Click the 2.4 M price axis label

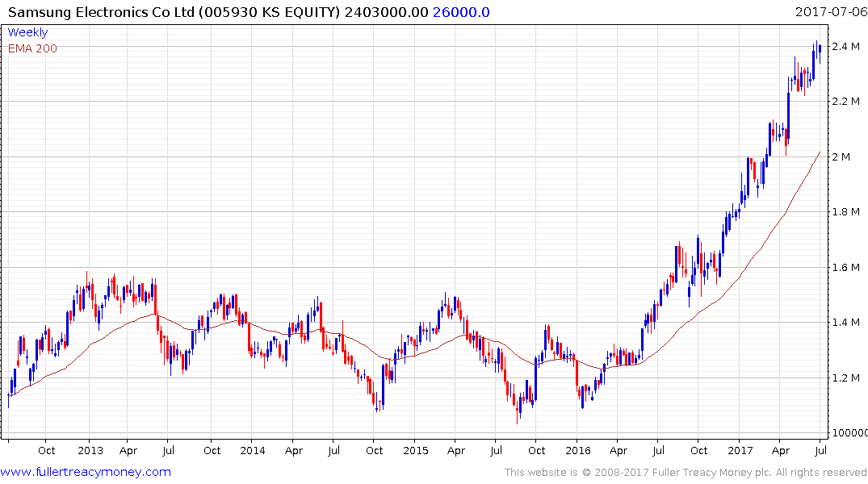pyautogui.click(x=846, y=46)
